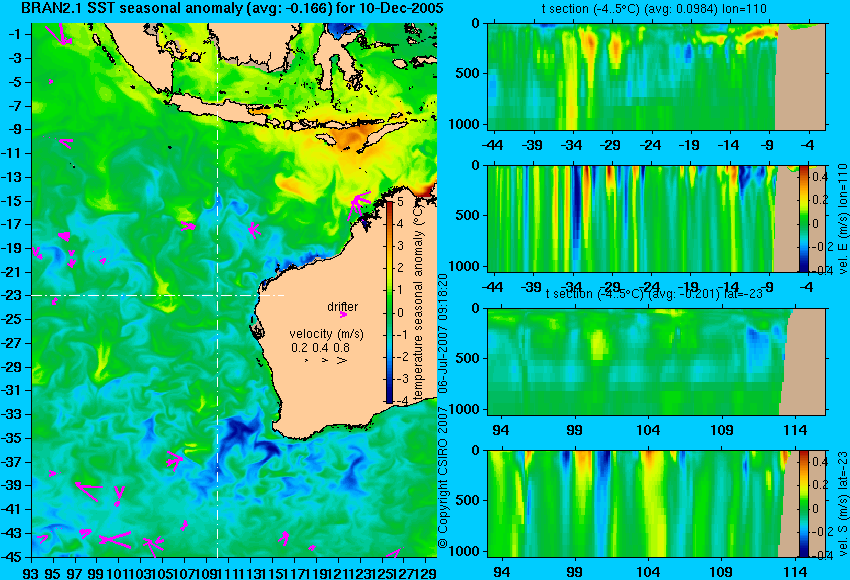Viewport: 850px width, 580px height.
Task: Click the large drifter arrow off northwest Australia
Action: pos(359,206)
